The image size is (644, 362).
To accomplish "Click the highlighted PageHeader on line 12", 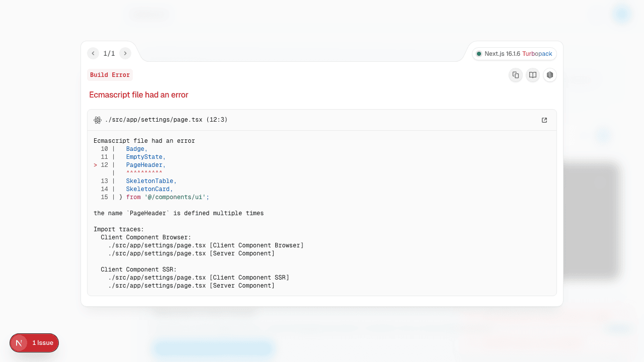I will point(144,164).
